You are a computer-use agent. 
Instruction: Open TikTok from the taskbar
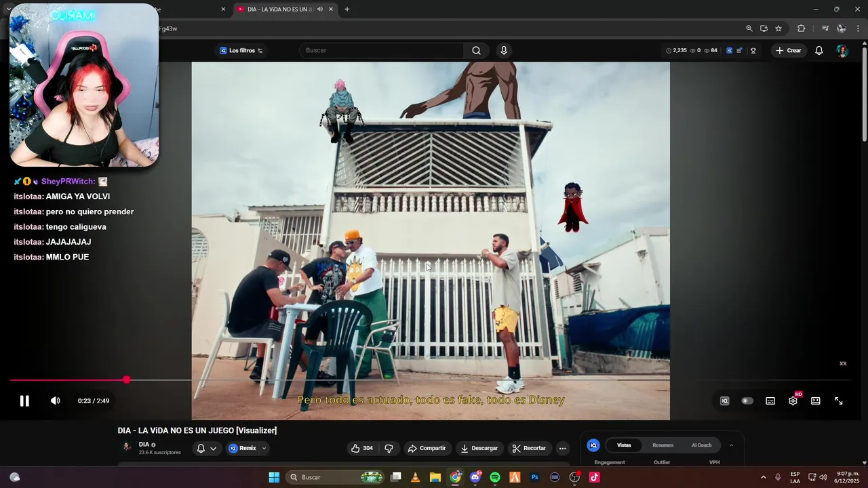click(595, 477)
